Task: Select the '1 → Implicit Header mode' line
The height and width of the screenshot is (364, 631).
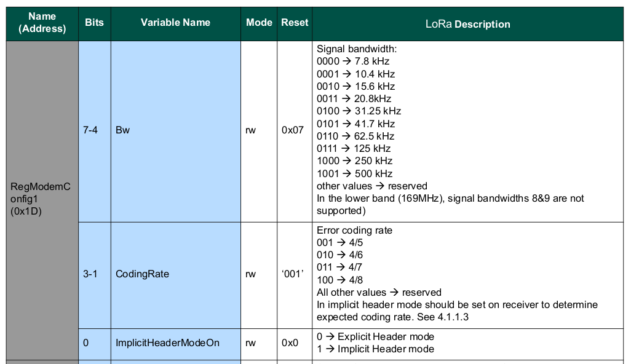Action: point(375,349)
